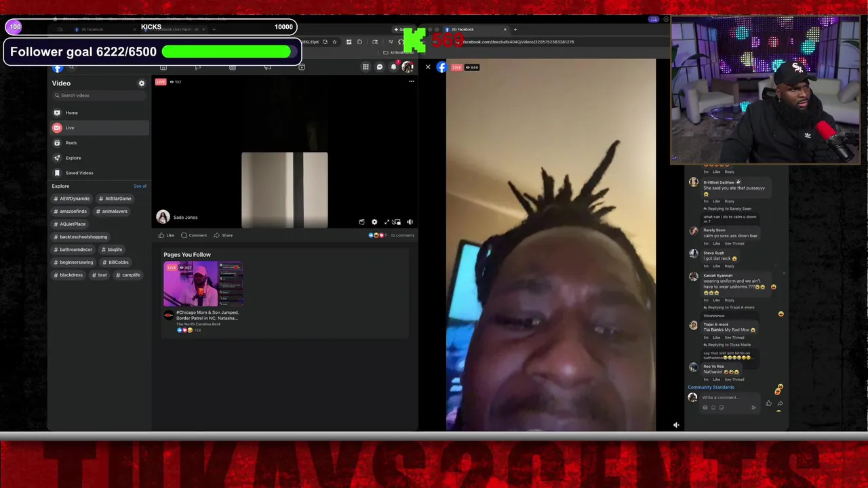Image resolution: width=868 pixels, height=488 pixels.
Task: Open Sade Jones profile avatar
Action: click(163, 217)
